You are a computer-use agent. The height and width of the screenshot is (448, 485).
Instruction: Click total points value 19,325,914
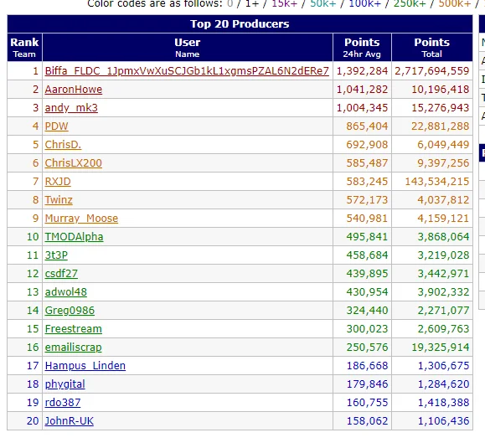[440, 348]
